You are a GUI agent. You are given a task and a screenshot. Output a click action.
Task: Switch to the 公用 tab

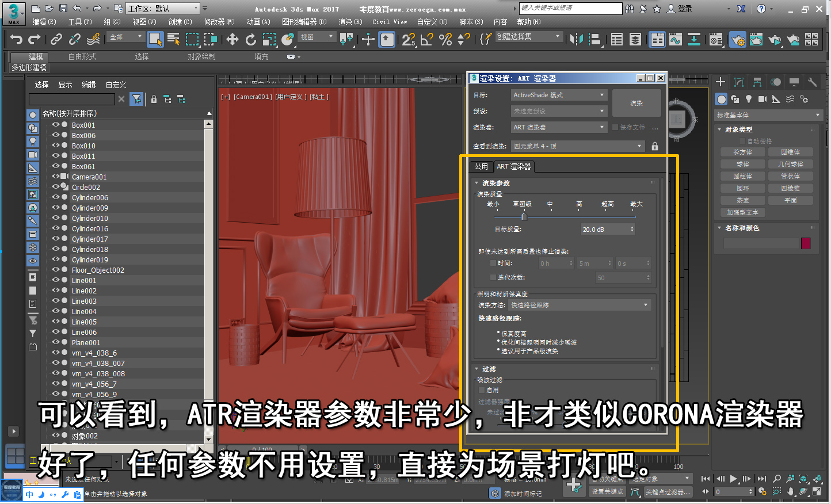tap(482, 166)
